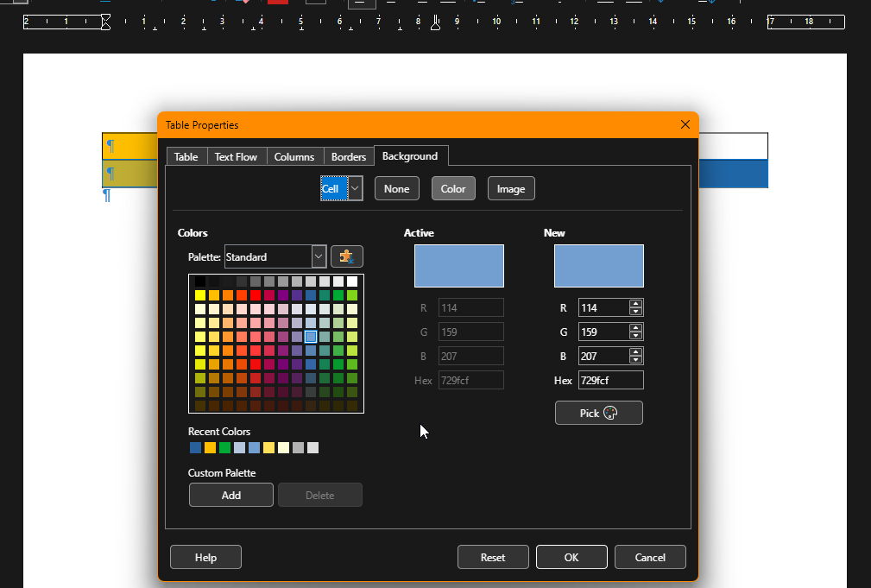Click the Reset button
This screenshot has width=871, height=588.
pos(493,557)
